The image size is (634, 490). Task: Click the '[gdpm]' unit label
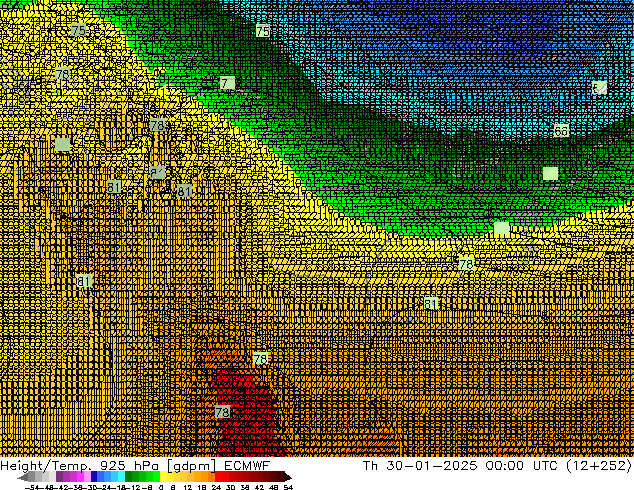pos(192,466)
